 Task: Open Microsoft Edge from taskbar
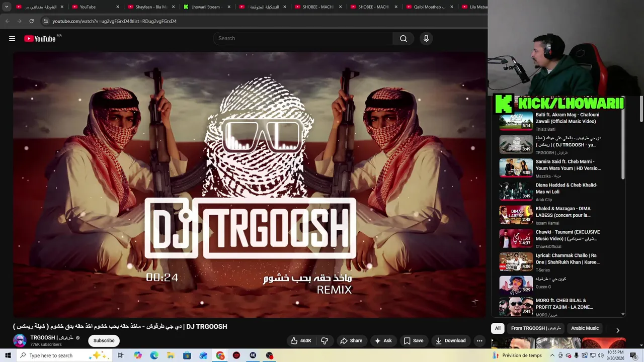point(154,355)
